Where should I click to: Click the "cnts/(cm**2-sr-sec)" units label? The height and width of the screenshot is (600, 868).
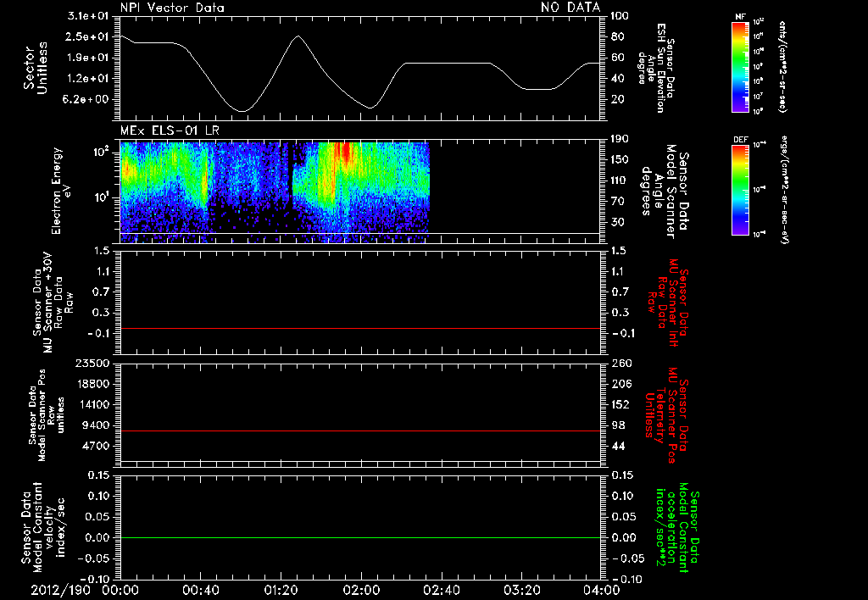782,67
